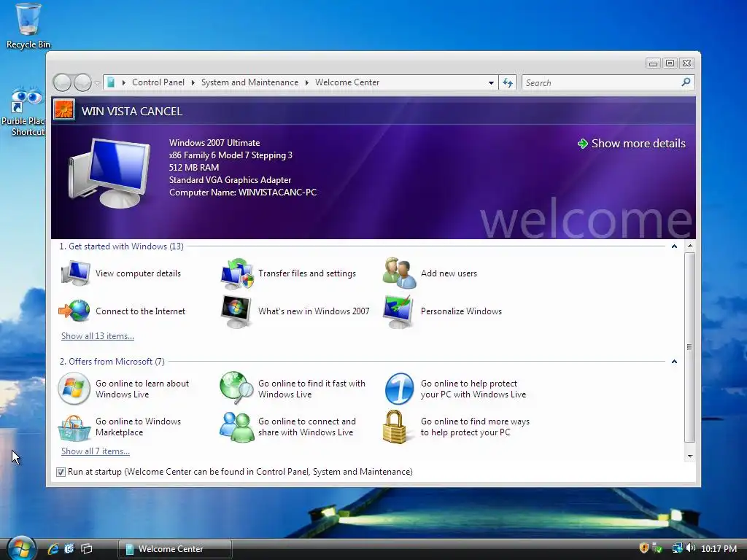The image size is (747, 560).
Task: Collapse the Get started with Windows section
Action: (x=674, y=246)
